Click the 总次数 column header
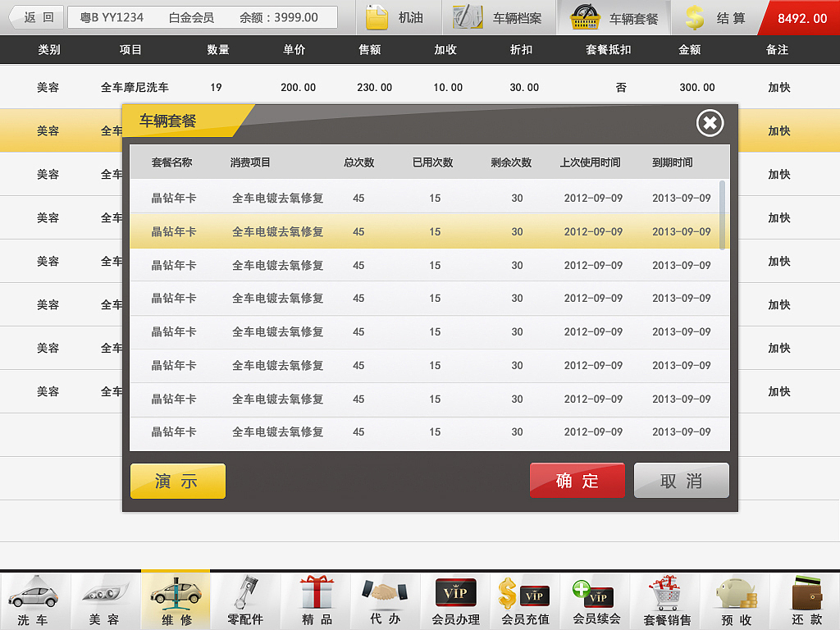The width and height of the screenshot is (840, 630). (359, 162)
